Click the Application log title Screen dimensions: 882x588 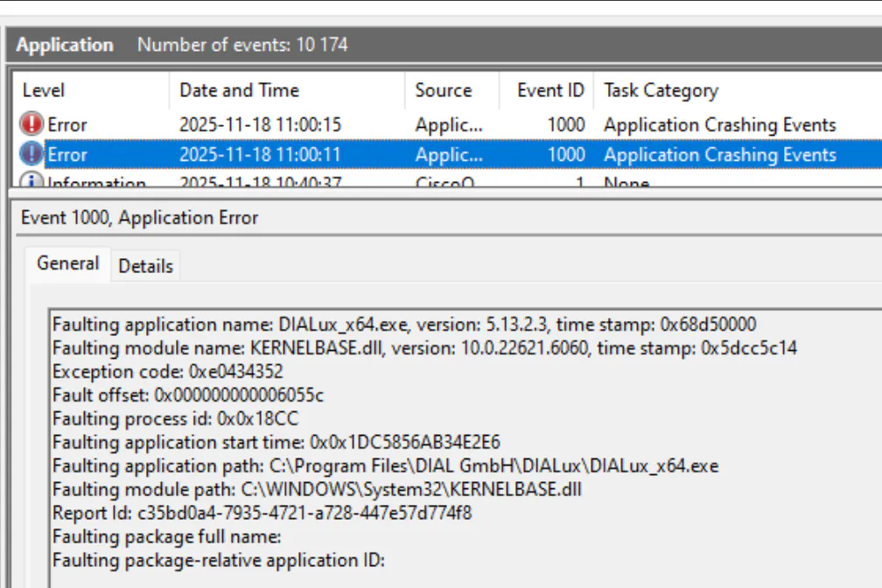[65, 45]
